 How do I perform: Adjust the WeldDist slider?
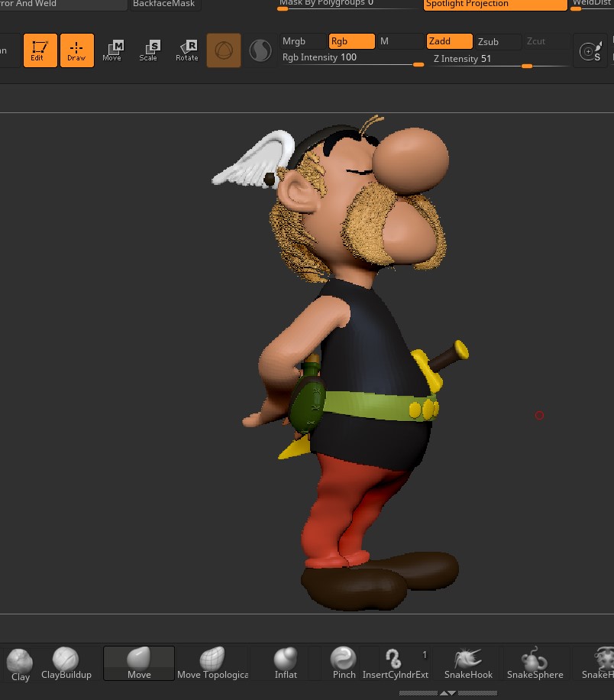592,4
